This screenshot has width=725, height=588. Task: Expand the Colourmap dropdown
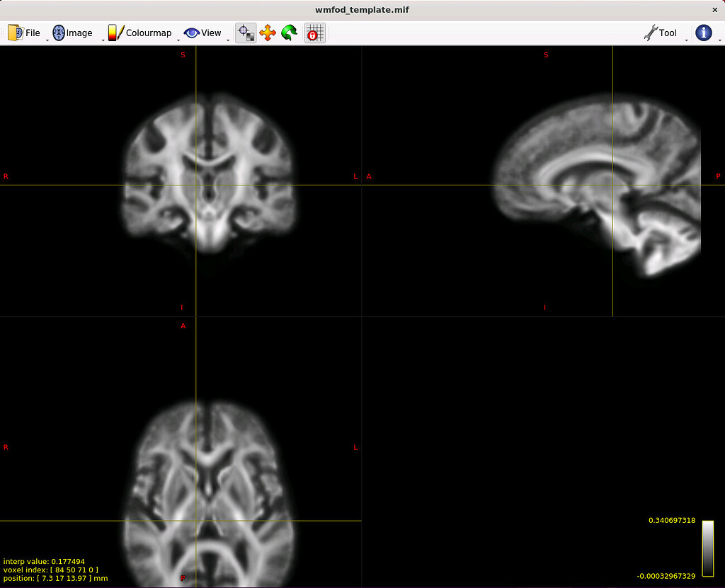(x=140, y=33)
